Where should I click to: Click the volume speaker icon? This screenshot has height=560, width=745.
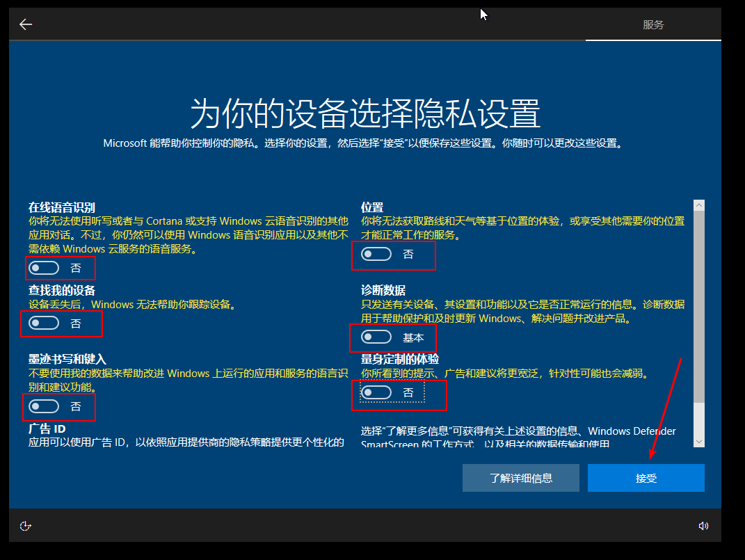click(x=703, y=526)
